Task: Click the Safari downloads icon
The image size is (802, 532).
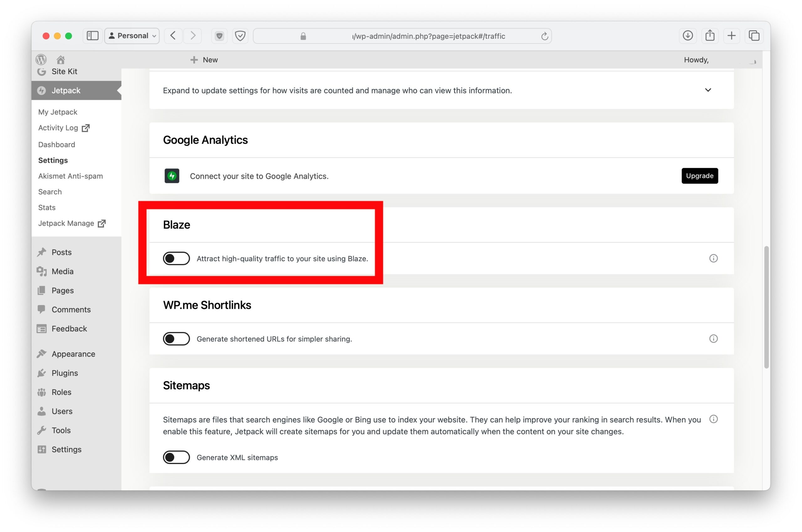Action: (x=687, y=36)
